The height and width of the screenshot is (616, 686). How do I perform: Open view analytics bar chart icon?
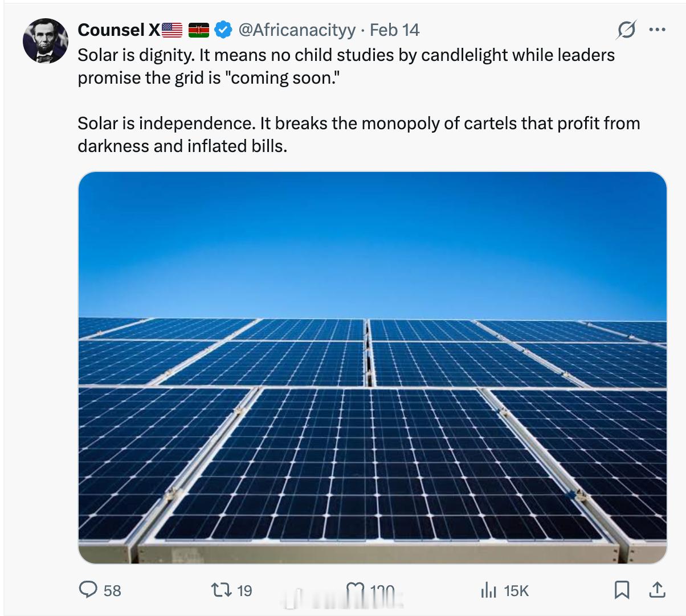(488, 590)
